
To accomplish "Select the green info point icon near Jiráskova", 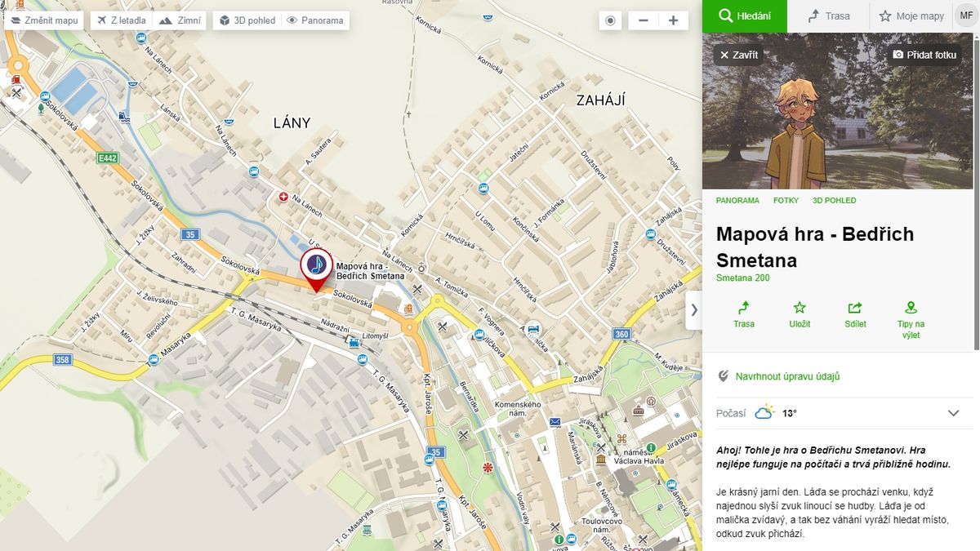I will 651,448.
